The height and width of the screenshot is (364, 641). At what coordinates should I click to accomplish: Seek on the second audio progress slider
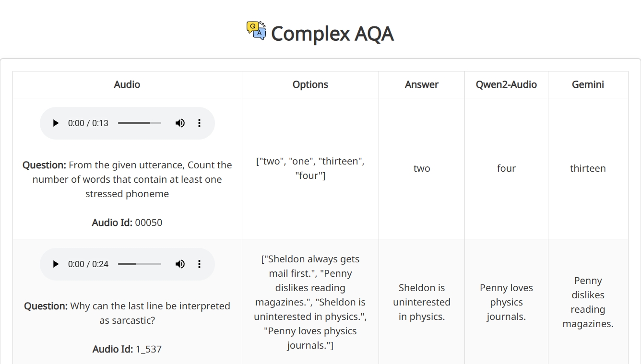(139, 264)
